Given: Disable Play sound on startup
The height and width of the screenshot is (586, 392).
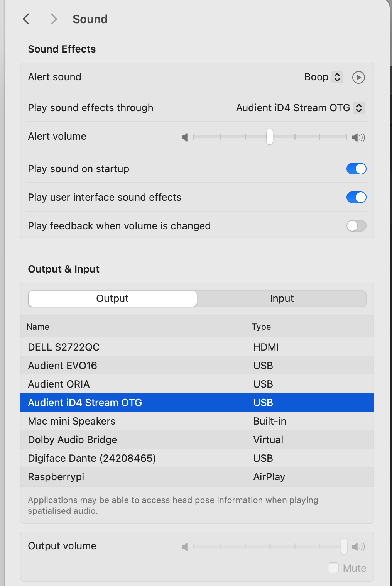Looking at the screenshot, I should coord(356,169).
